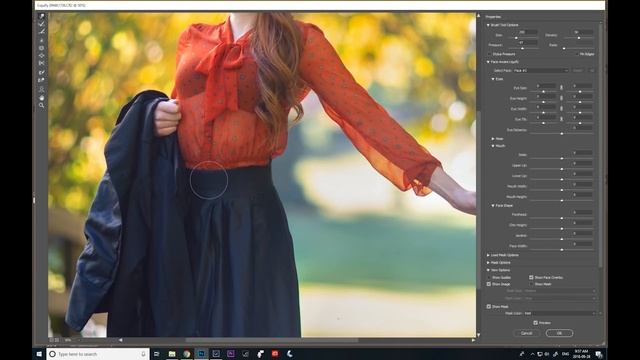
Task: Select the Zoom tool
Action: 41,105
